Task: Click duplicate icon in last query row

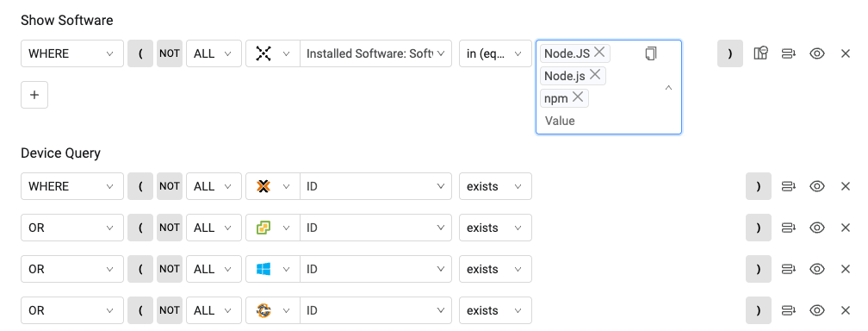Action: point(788,310)
